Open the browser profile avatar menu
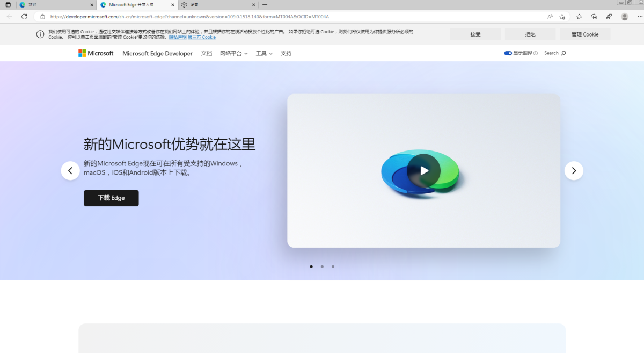 point(624,17)
